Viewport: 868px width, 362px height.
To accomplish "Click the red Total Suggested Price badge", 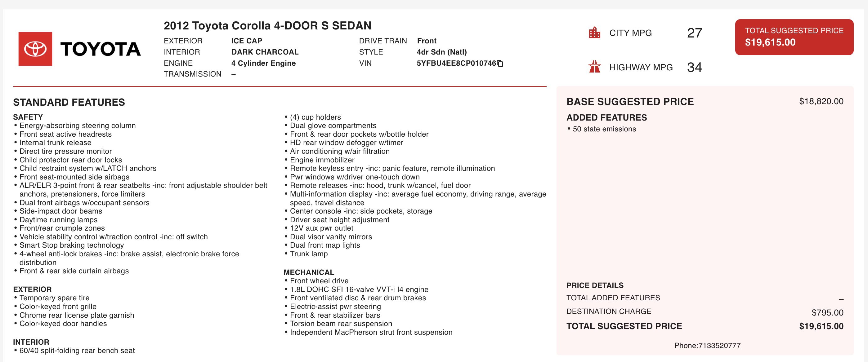I will coord(794,37).
